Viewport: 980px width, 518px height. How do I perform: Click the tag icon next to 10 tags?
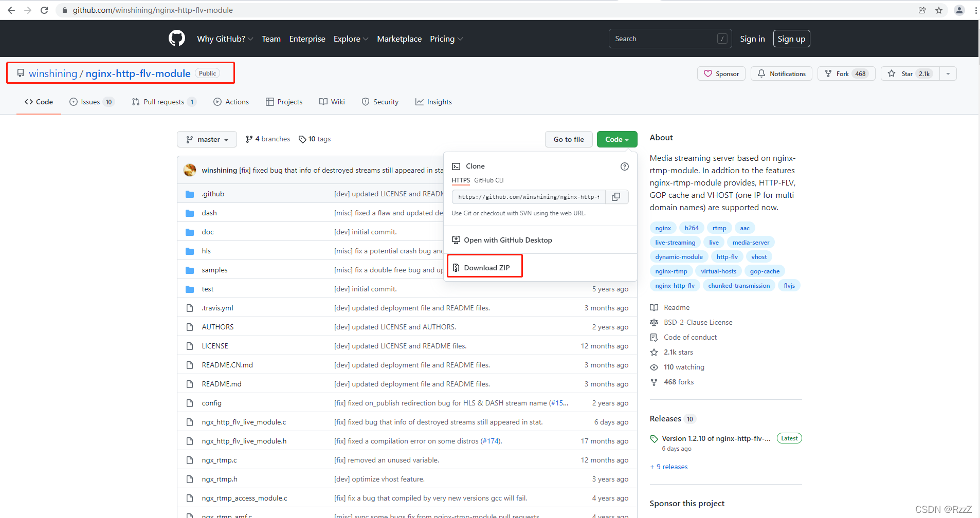coord(302,139)
